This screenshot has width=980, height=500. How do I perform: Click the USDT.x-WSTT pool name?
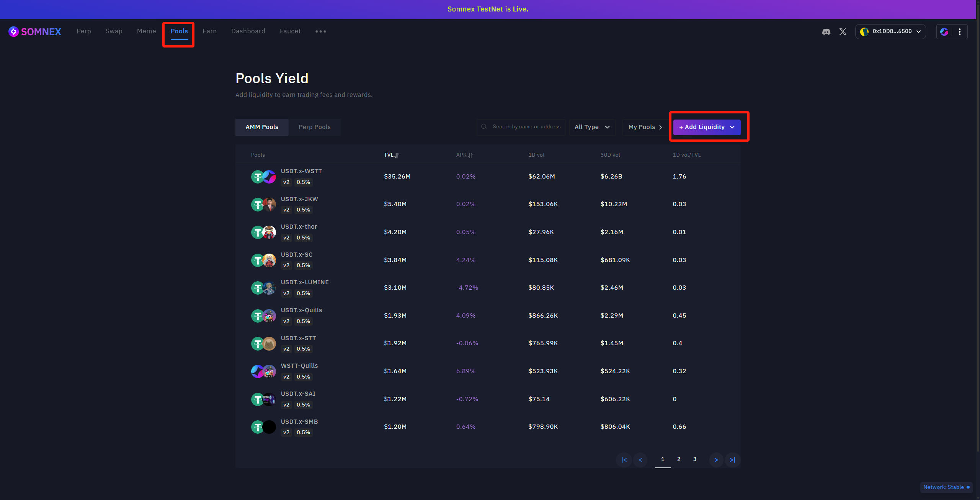point(301,171)
